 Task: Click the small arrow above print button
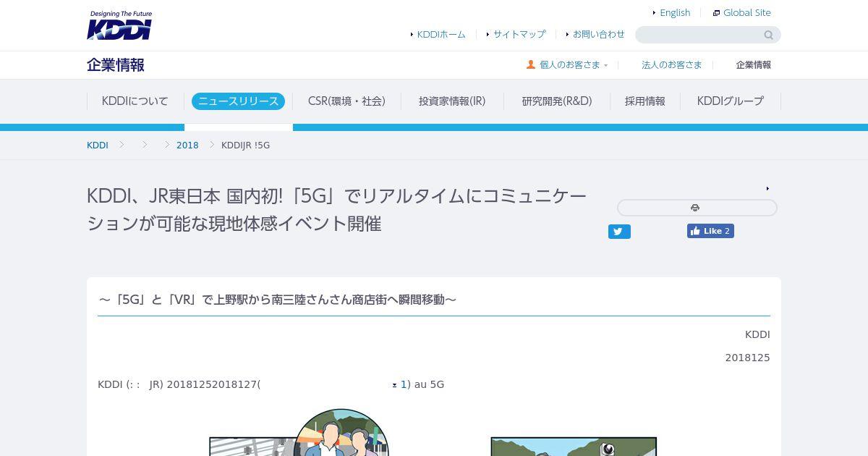pyautogui.click(x=767, y=189)
